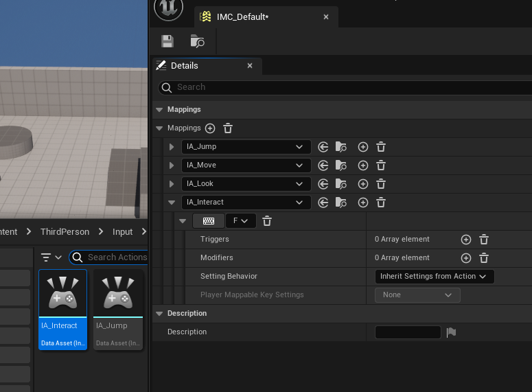Delete the IA_Move mapping
This screenshot has width=532, height=392.
[x=381, y=165]
